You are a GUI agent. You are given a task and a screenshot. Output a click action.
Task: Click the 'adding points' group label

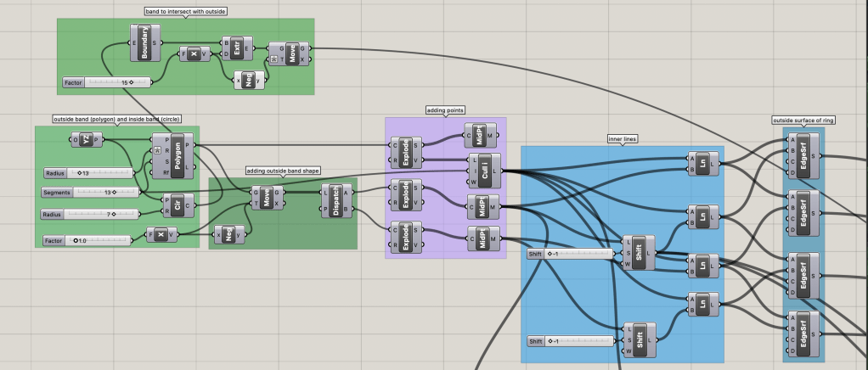(x=445, y=110)
